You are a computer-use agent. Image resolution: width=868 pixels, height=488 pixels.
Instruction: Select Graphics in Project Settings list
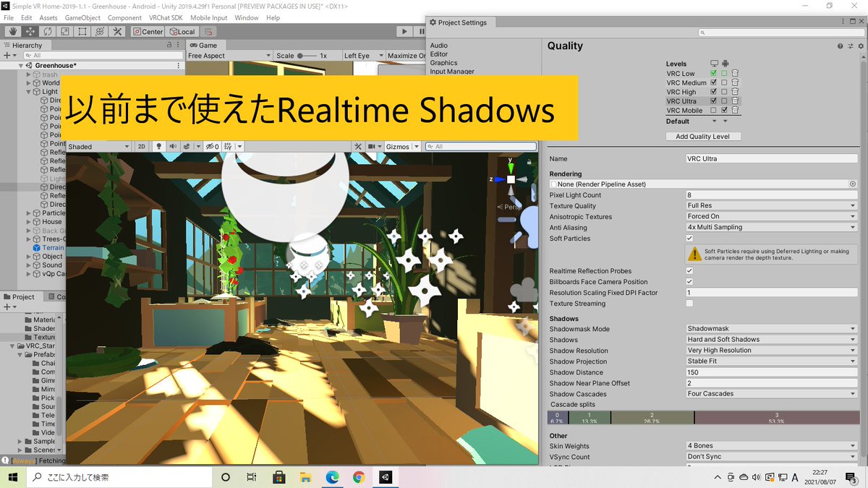pos(443,63)
